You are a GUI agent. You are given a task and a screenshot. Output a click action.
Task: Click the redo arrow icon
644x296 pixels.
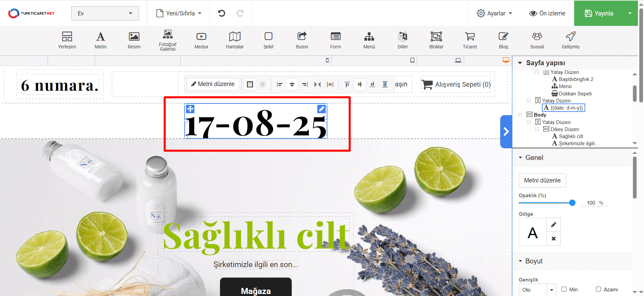[240, 13]
